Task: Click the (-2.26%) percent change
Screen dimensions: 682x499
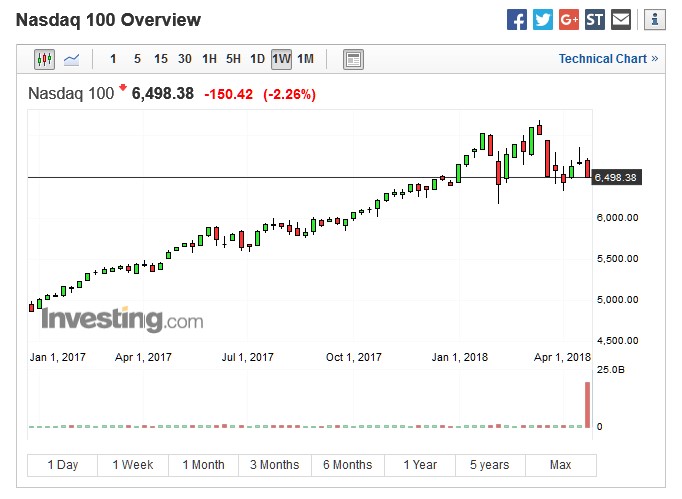Action: tap(289, 94)
